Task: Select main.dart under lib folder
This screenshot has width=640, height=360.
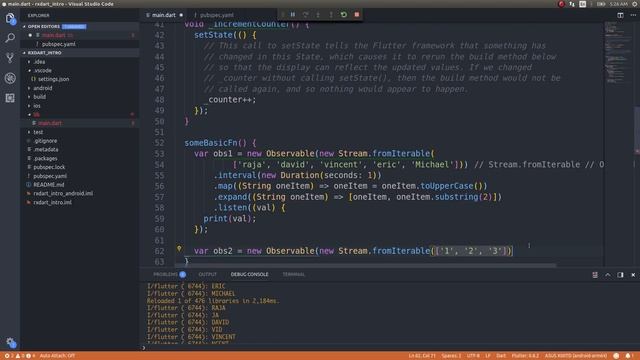Action: (80, 123)
